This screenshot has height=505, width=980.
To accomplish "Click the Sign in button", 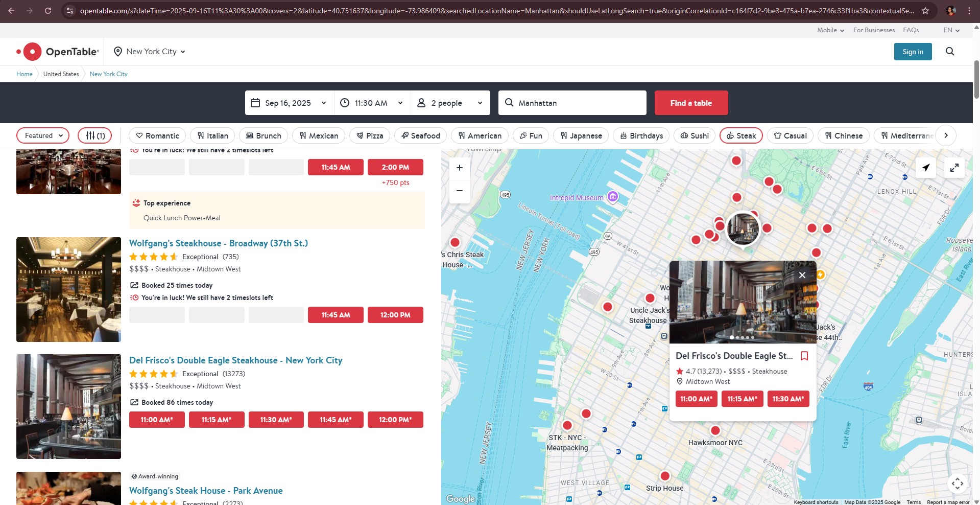I will 913,52.
